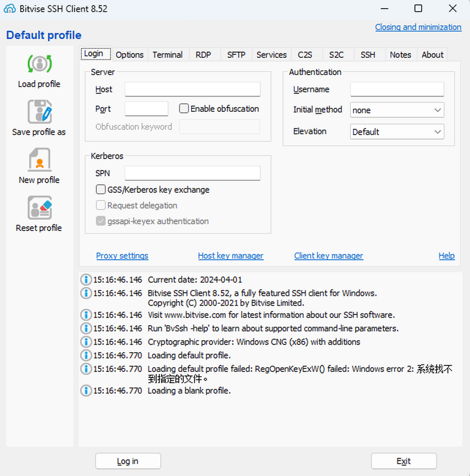Open the About tab
The image size is (470, 476).
click(x=432, y=55)
